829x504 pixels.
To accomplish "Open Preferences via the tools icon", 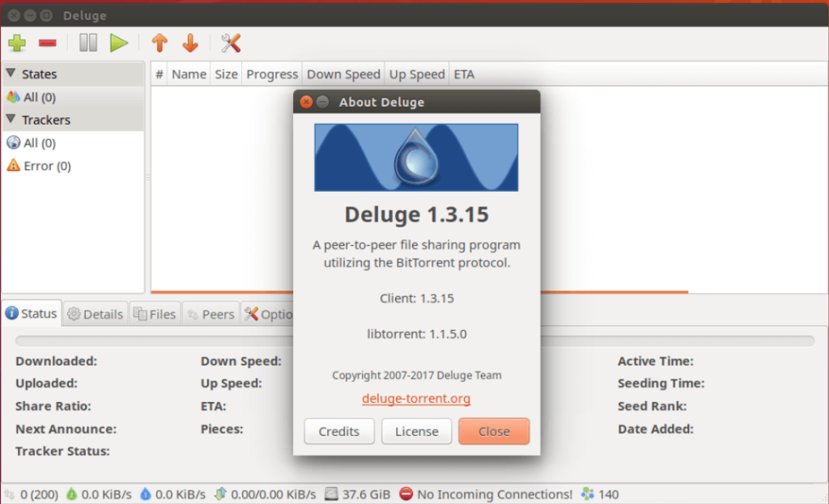I will pos(231,43).
